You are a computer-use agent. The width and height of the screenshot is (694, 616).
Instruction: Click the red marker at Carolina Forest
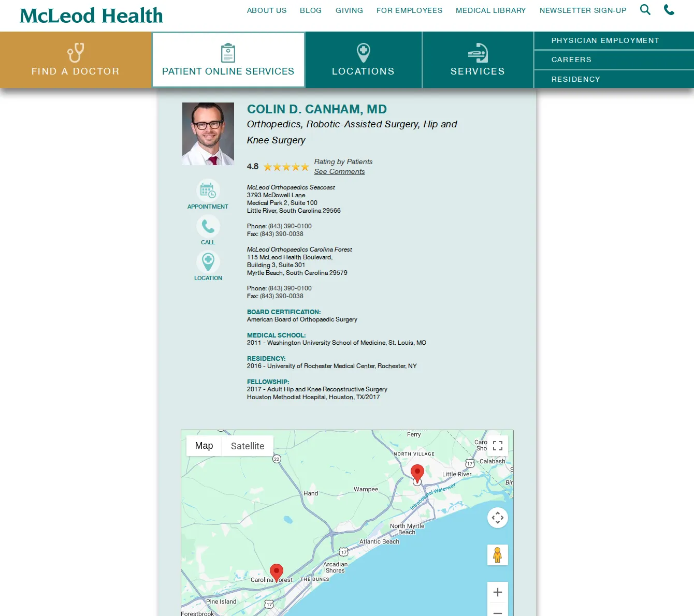click(x=277, y=572)
